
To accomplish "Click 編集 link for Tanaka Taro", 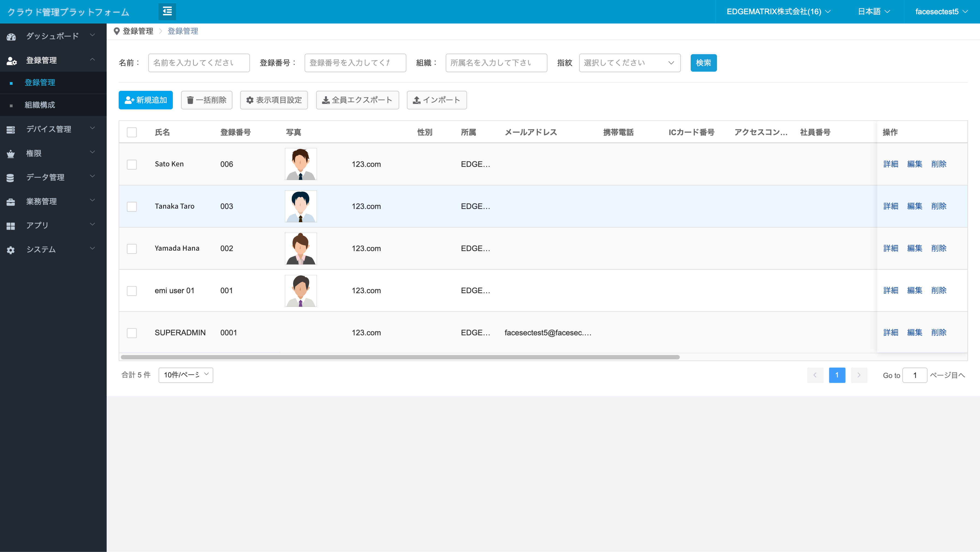I will coord(914,206).
